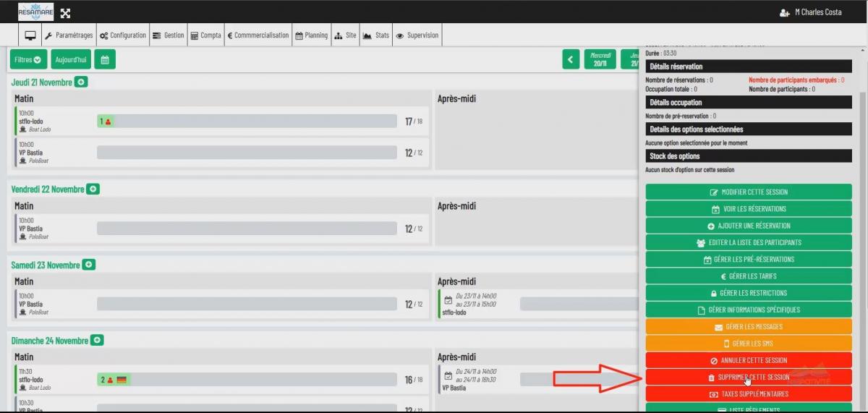Click Ajouter une réservation button
Screen dimensions: 868x413
click(749, 226)
